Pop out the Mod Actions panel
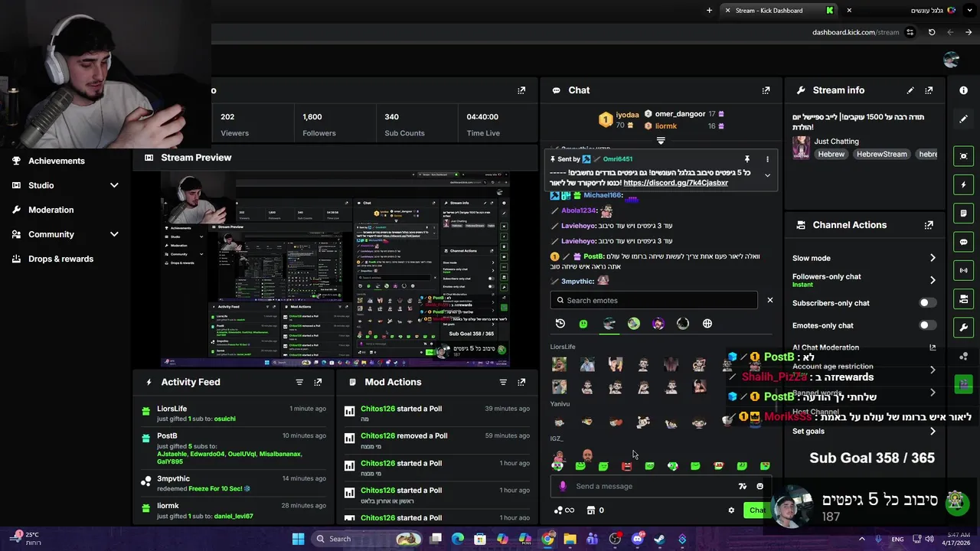 pyautogui.click(x=521, y=382)
